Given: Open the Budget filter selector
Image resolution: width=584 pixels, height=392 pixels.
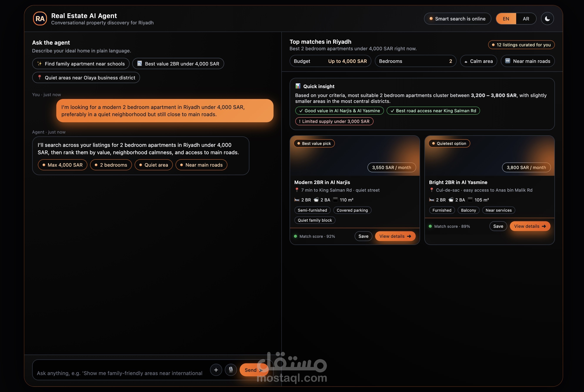Looking at the screenshot, I should tap(330, 61).
